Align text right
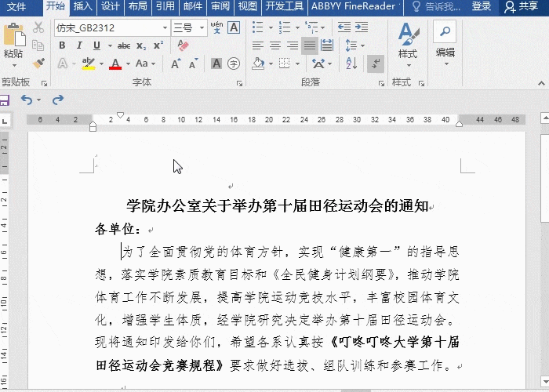Screen dimensions: 549x392 pyautogui.click(x=292, y=45)
